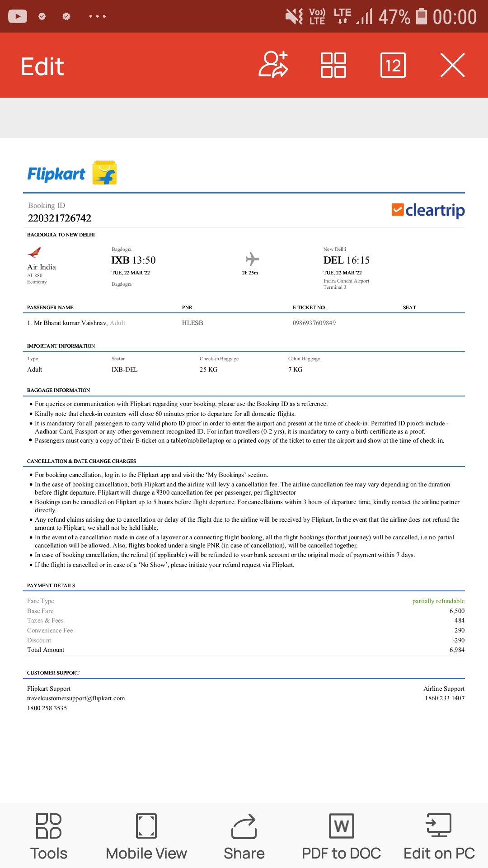Tap the travelcustomersupport@flipkart.com email address
Image resolution: width=488 pixels, height=868 pixels.
76,698
